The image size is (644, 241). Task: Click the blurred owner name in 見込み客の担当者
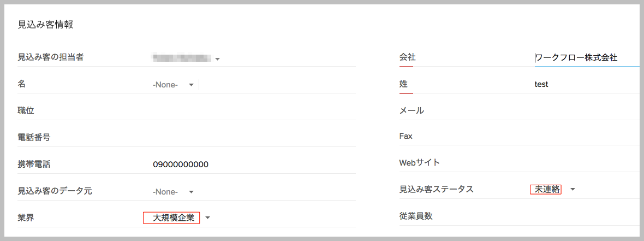coord(182,57)
